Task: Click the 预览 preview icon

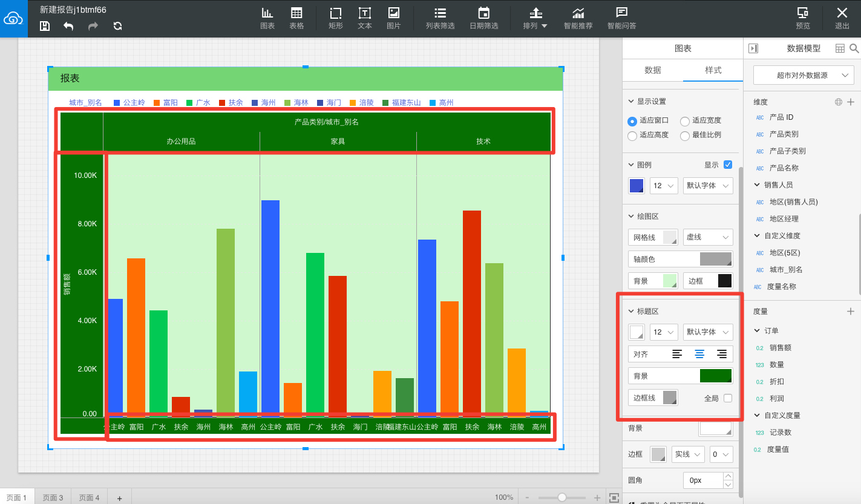Action: (x=803, y=18)
